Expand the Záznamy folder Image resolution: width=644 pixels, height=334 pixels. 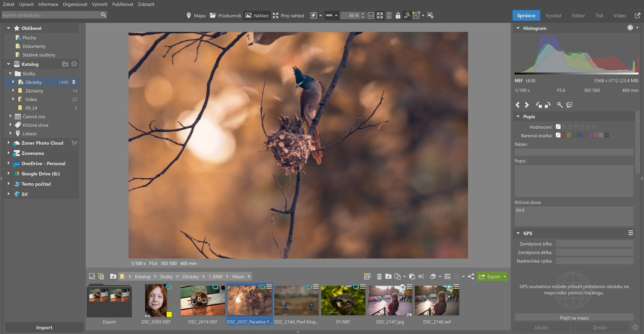[13, 91]
